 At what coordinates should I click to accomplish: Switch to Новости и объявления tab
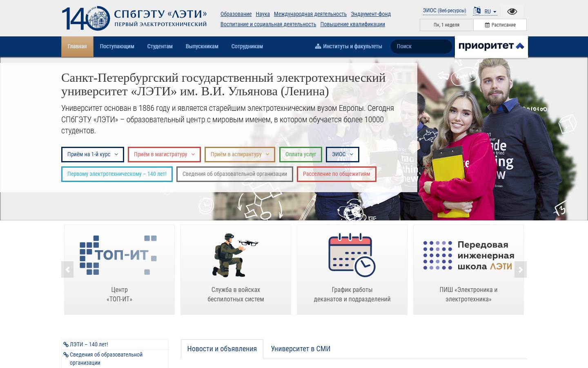pyautogui.click(x=222, y=349)
